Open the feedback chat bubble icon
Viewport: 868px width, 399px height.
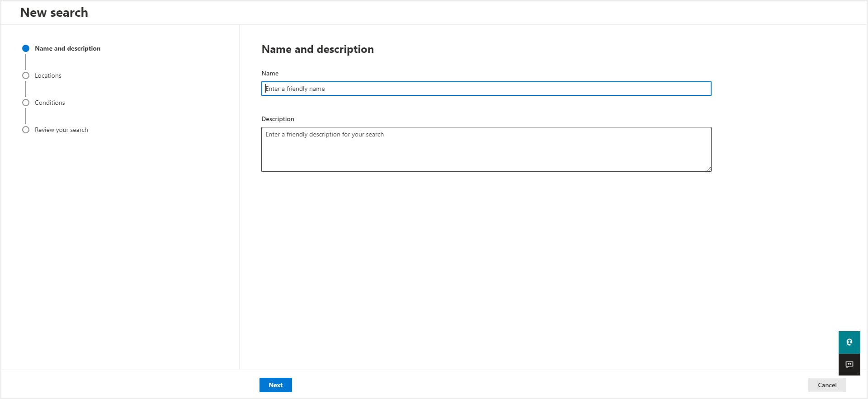coord(849,365)
